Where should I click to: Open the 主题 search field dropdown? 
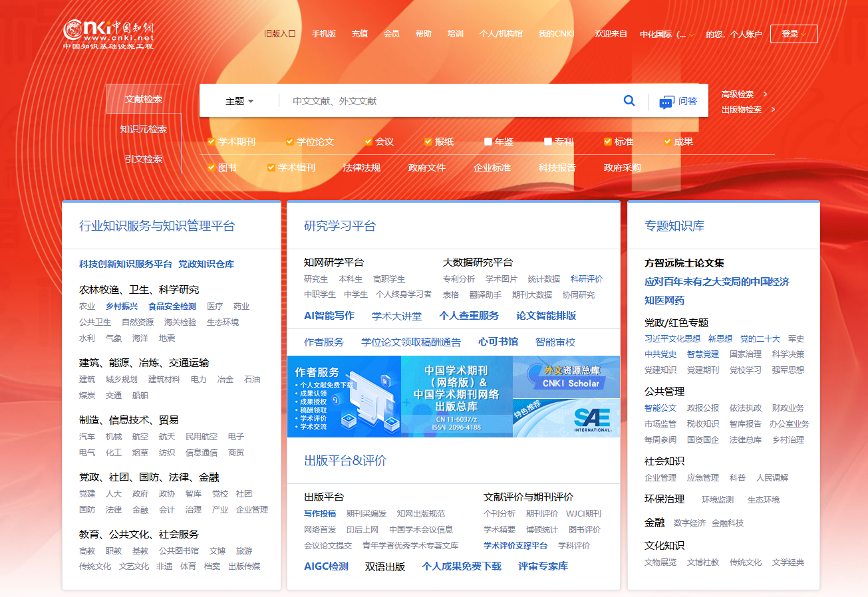pos(239,101)
